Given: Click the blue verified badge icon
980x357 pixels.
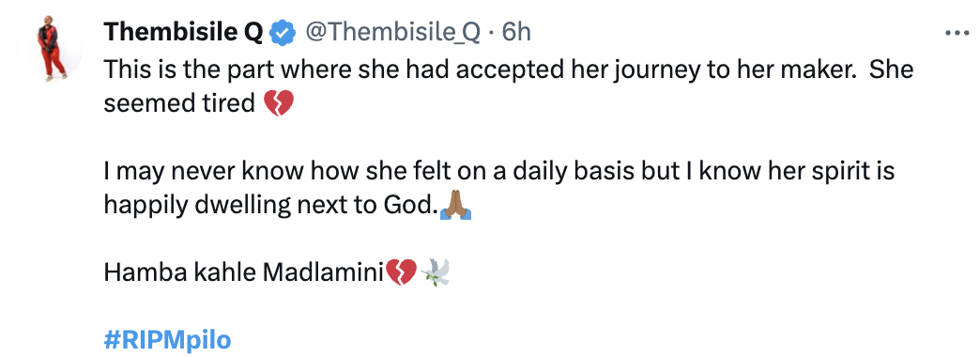Looking at the screenshot, I should 283,33.
